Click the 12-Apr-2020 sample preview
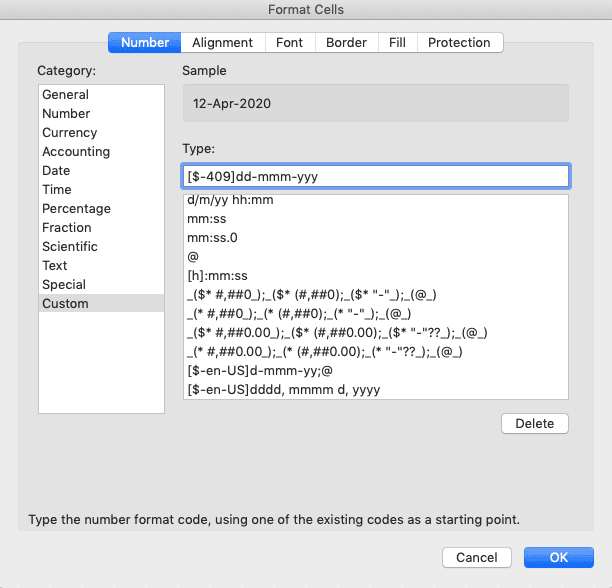 click(x=376, y=103)
